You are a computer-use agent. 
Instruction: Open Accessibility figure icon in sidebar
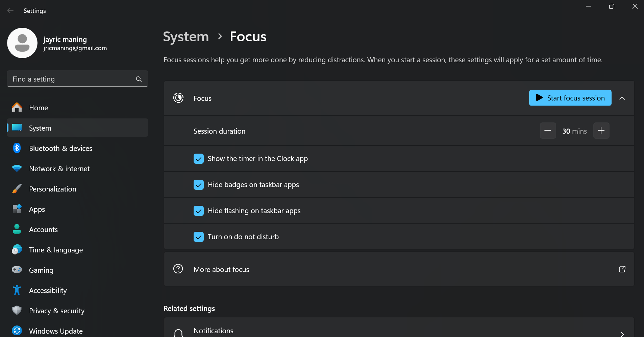[x=17, y=290]
